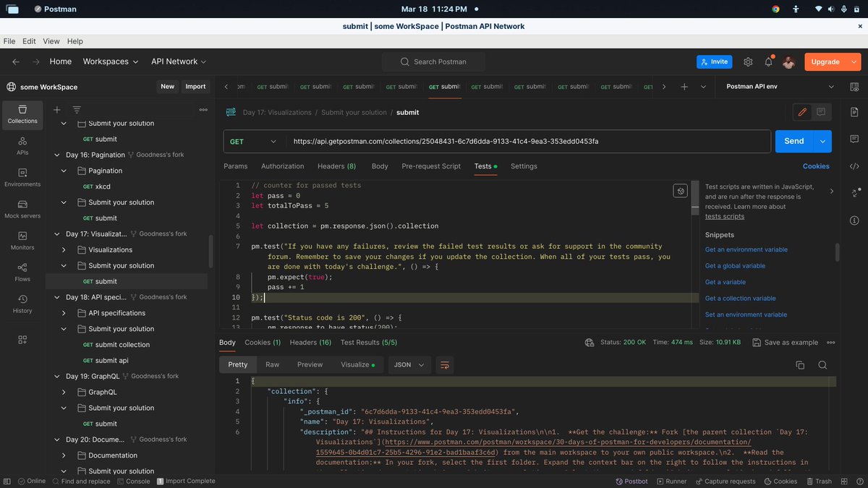Switch to Raw response view
This screenshot has height=488, width=868.
tap(273, 365)
